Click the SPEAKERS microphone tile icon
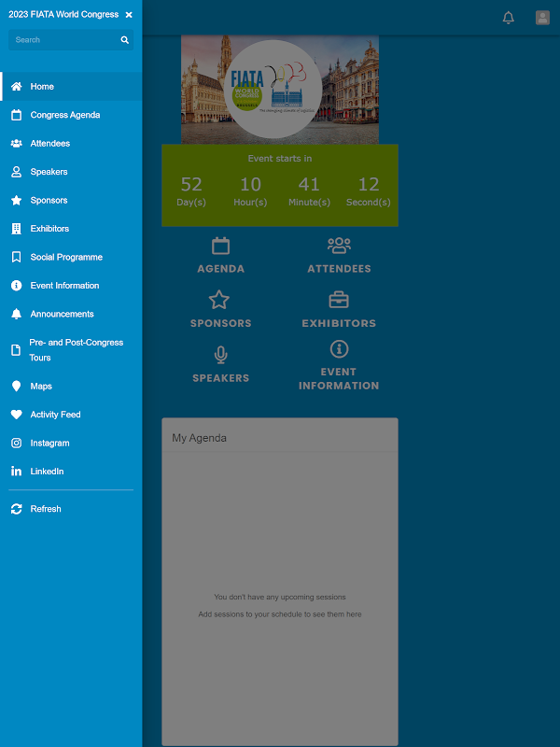560x747 pixels. [220, 355]
